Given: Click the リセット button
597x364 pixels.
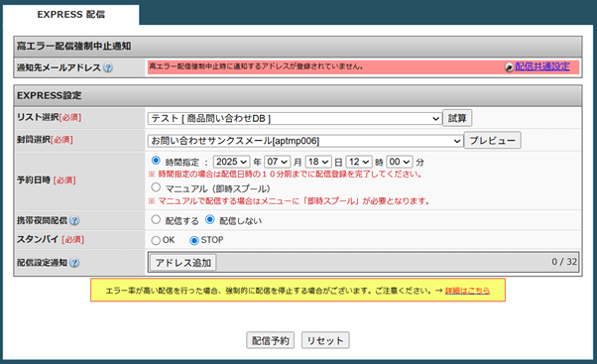Looking at the screenshot, I should pos(325,340).
